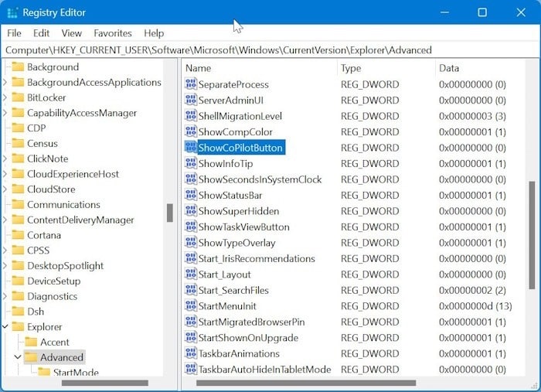The width and height of the screenshot is (541, 392).
Task: Select the StartMenuInit value name
Action: pyautogui.click(x=227, y=306)
